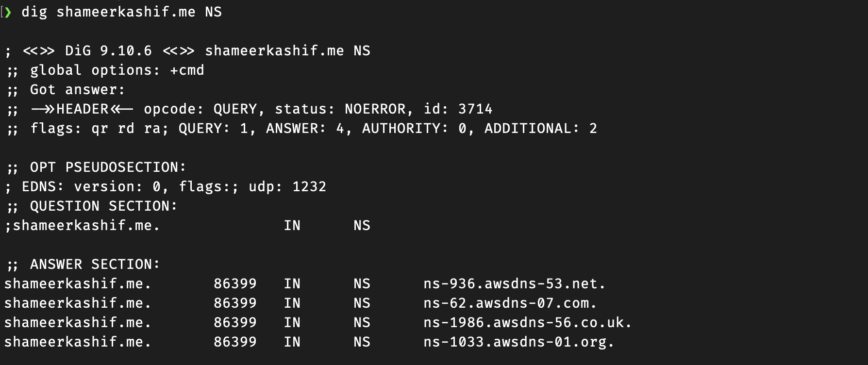Click nameserver ns-1033.awsdns-01.org.
The height and width of the screenshot is (365, 868).
(x=519, y=342)
